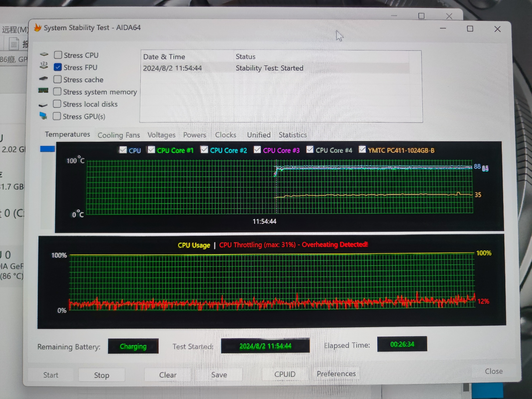Clear the test log

(x=168, y=375)
